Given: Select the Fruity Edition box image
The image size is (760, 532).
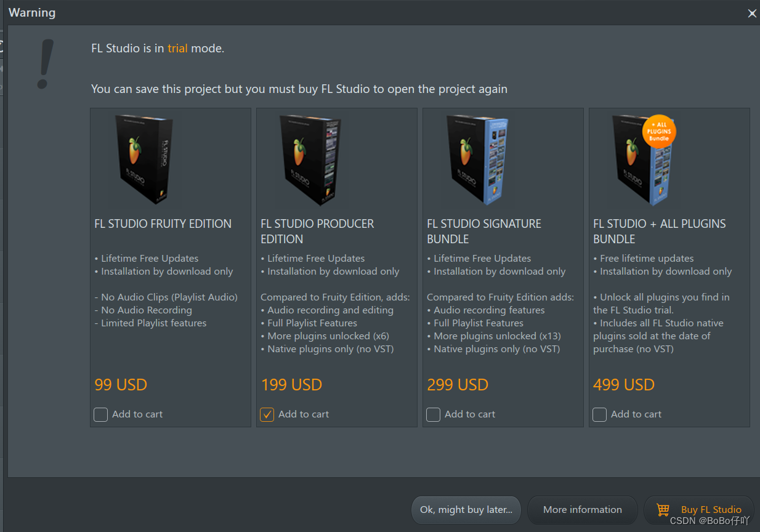Looking at the screenshot, I should [143, 159].
